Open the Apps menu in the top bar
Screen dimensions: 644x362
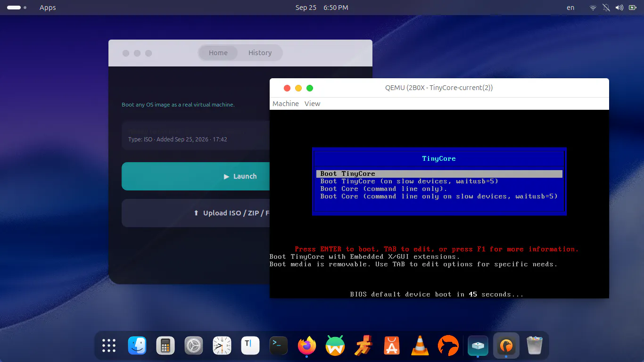tap(48, 8)
